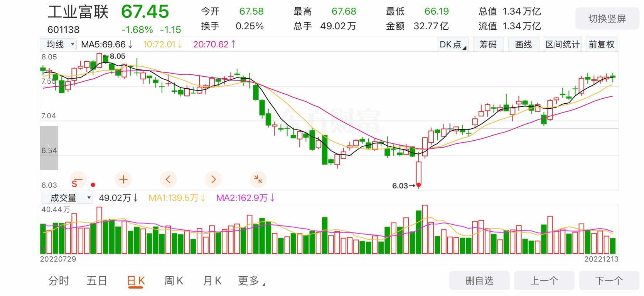Click the MA2:162.9万 volume average
The image size is (644, 296).
pos(246,198)
